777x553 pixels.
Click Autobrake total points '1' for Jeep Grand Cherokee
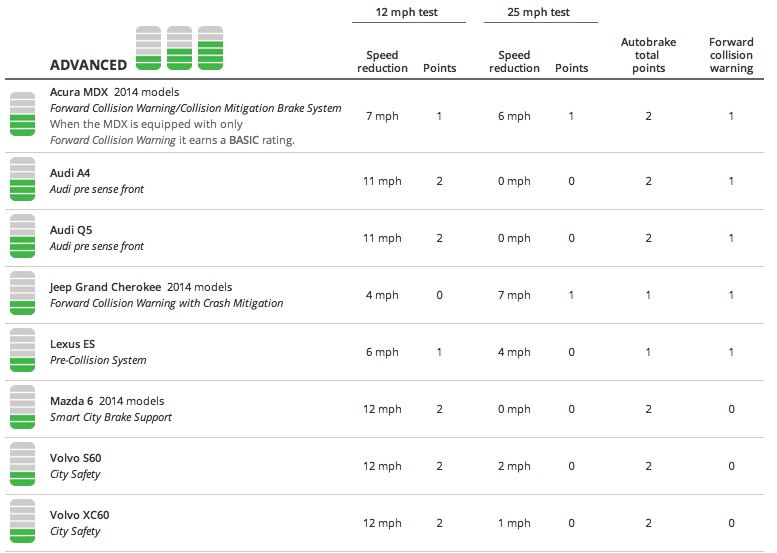coord(648,295)
